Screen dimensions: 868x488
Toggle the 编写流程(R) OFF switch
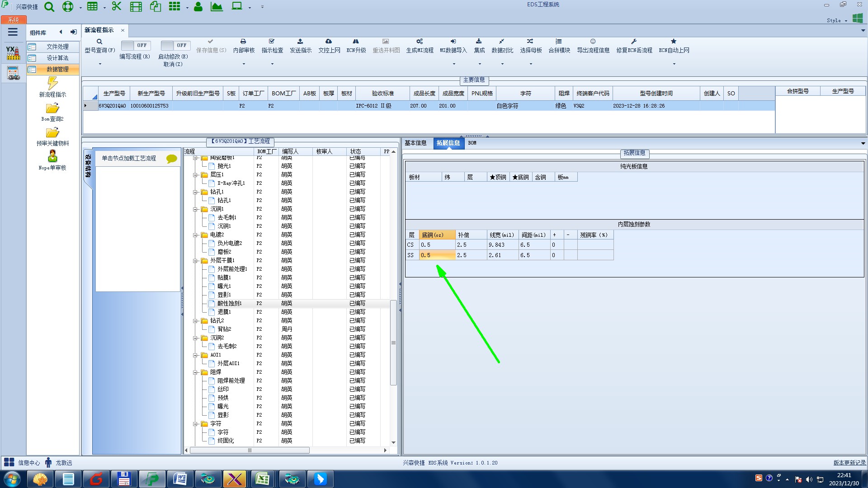(136, 45)
